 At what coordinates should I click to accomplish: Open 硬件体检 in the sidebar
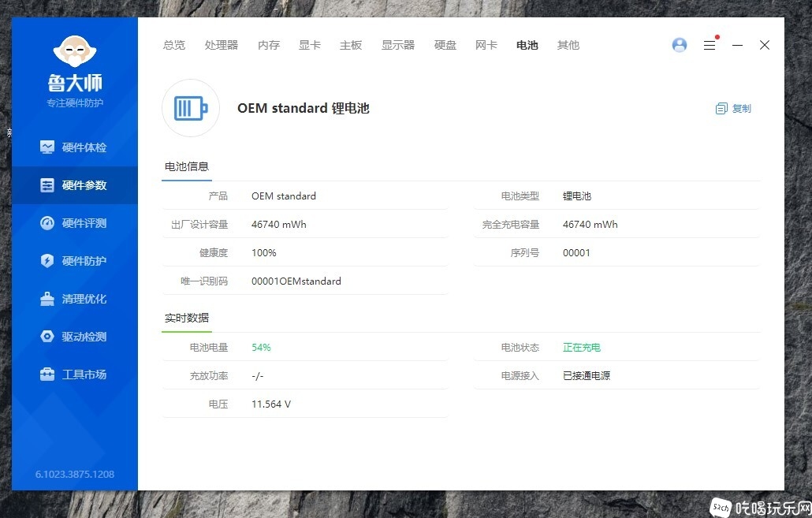point(75,147)
